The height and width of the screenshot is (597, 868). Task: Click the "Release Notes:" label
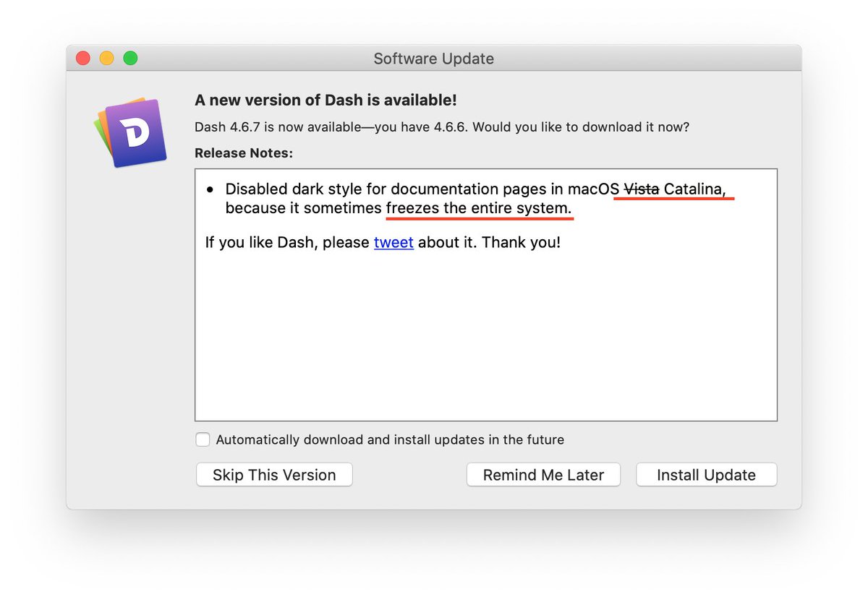[x=244, y=153]
